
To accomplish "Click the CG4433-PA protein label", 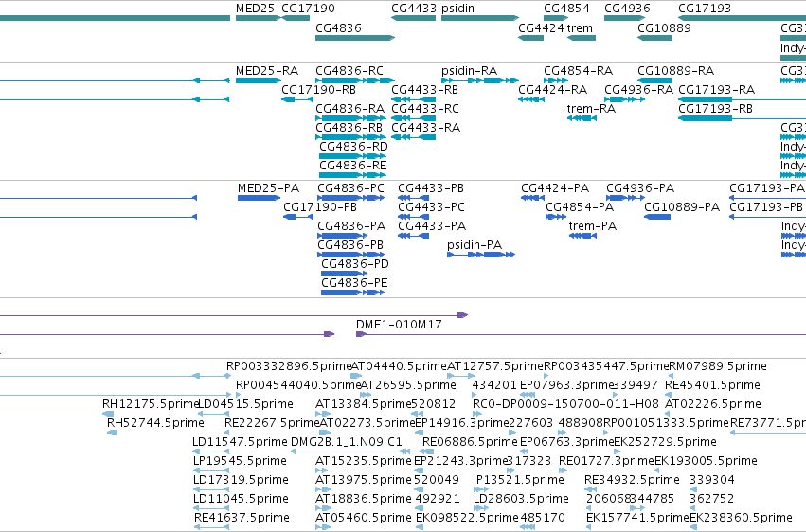I will (432, 226).
